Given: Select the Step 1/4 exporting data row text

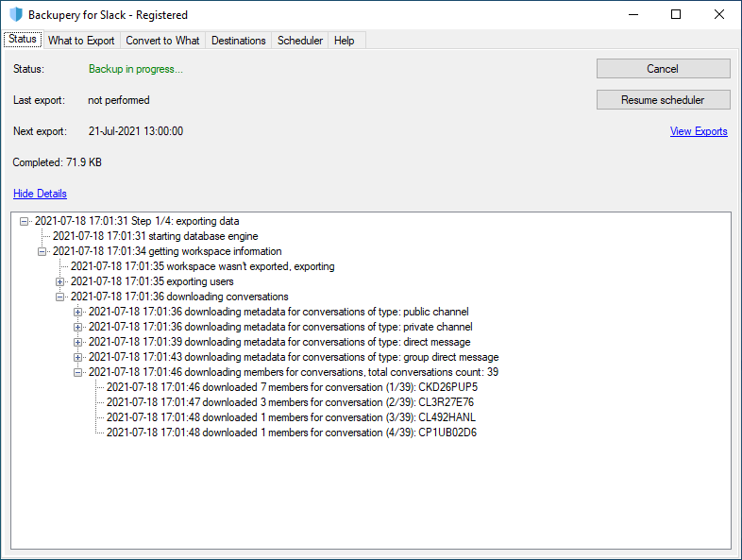Looking at the screenshot, I should click(137, 221).
